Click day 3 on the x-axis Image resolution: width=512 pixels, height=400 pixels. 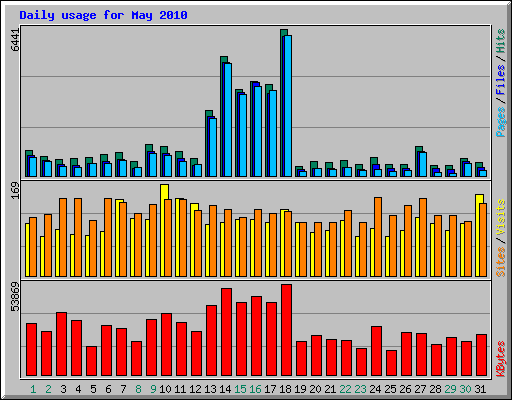click(x=63, y=389)
